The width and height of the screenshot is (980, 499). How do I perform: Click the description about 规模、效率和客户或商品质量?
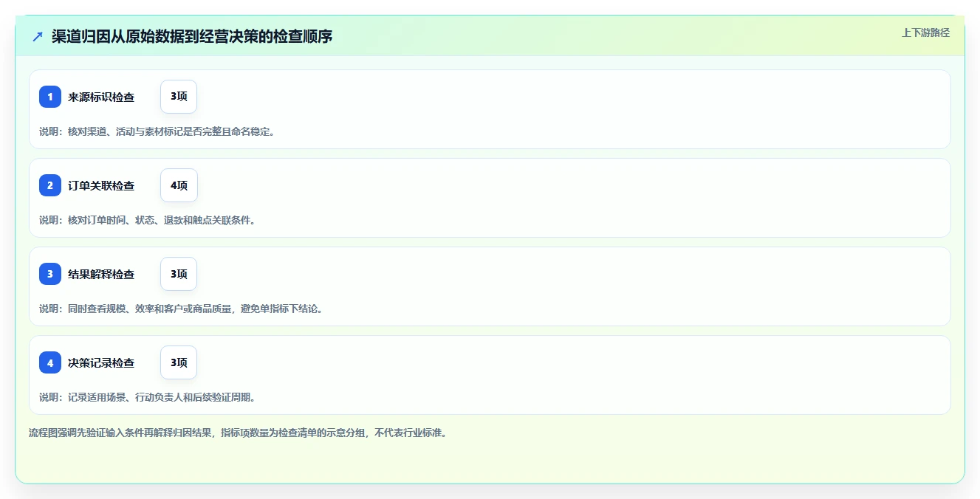pyautogui.click(x=181, y=309)
